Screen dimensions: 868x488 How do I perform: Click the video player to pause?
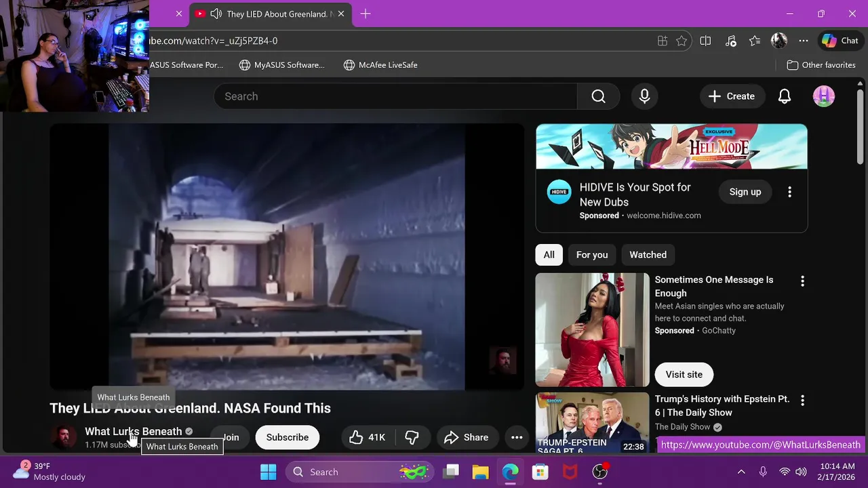[x=287, y=256]
